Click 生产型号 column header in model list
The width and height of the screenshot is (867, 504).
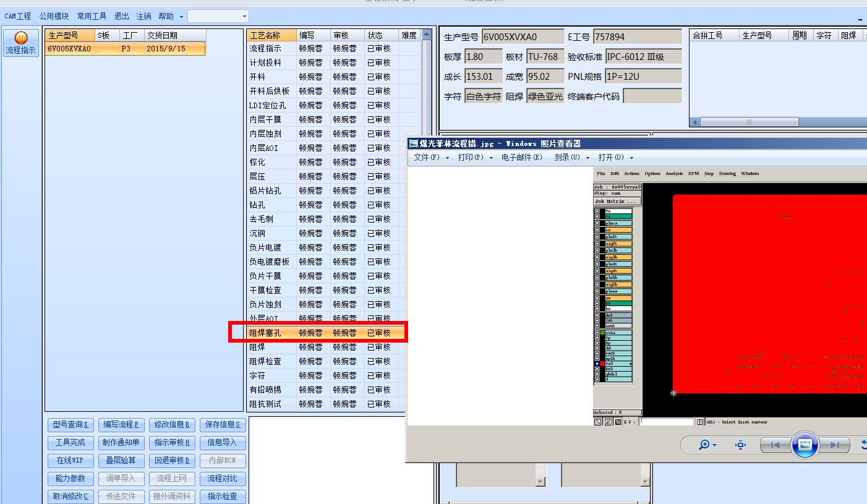(x=70, y=35)
